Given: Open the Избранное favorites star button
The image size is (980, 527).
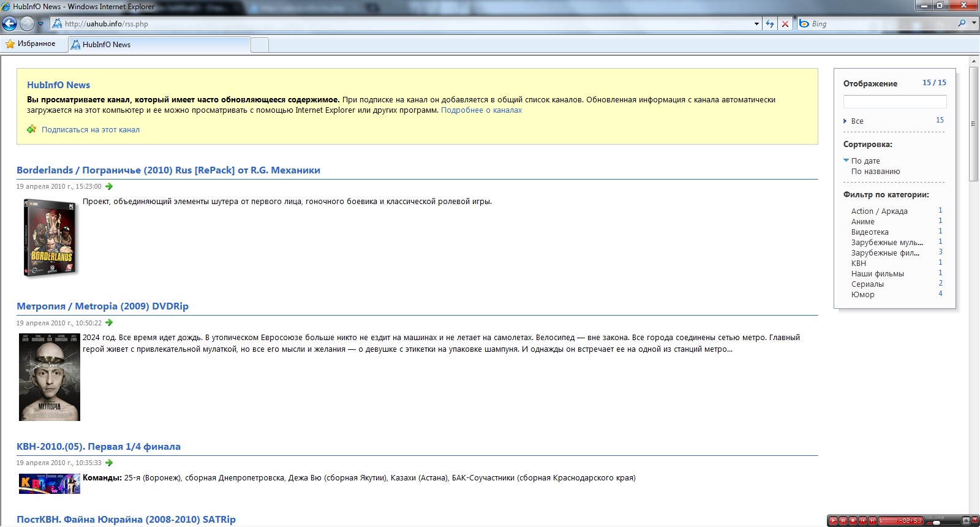Looking at the screenshot, I should [31, 44].
